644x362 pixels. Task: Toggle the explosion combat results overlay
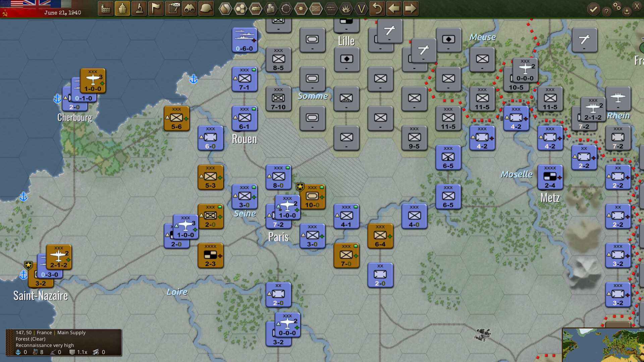[346, 8]
